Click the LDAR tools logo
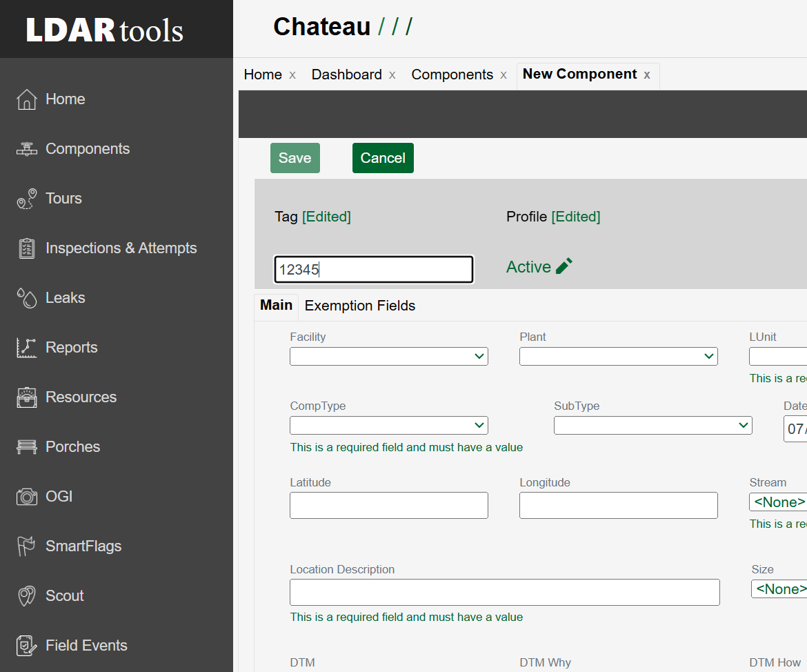Screen dimensions: 807x672 pyautogui.click(x=104, y=30)
